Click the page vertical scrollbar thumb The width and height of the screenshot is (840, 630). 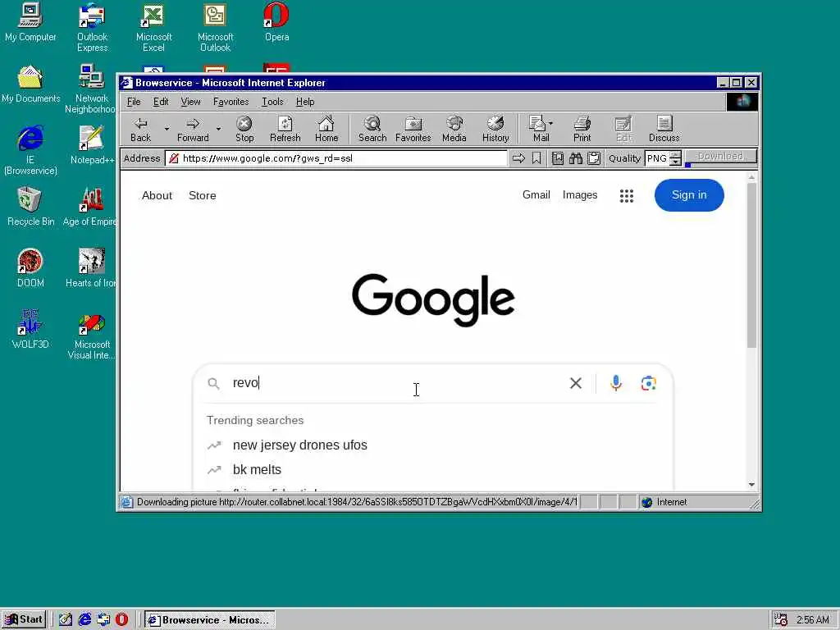click(751, 265)
